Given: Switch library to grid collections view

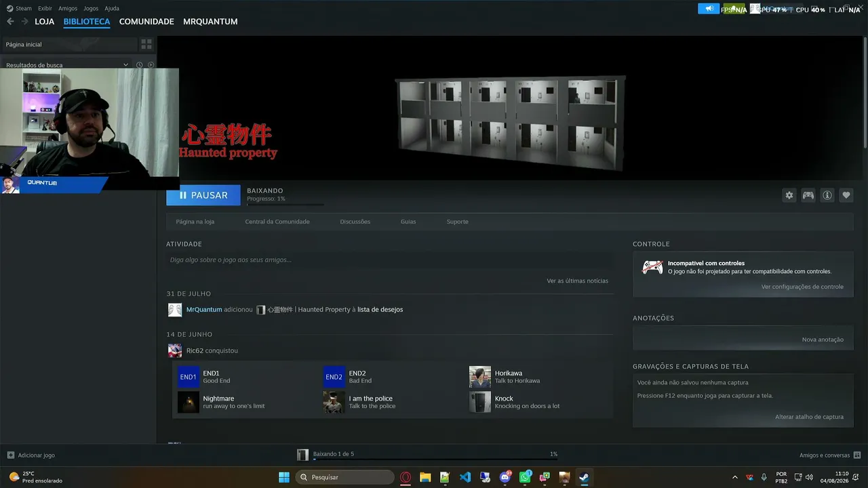Looking at the screenshot, I should (146, 44).
